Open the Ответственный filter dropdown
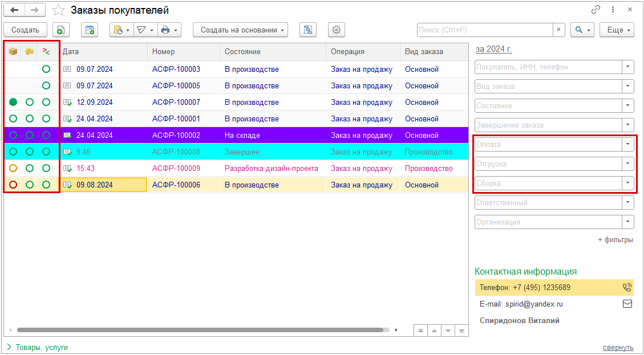This screenshot has width=644, height=355. (x=628, y=202)
